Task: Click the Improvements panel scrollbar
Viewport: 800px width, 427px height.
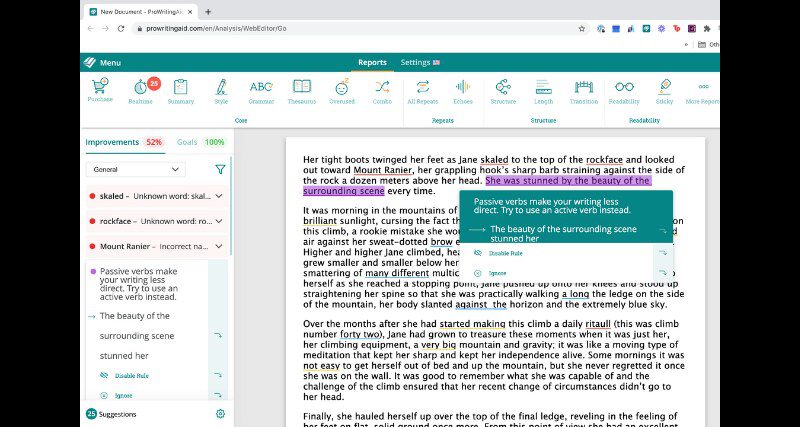Action: click(231, 206)
